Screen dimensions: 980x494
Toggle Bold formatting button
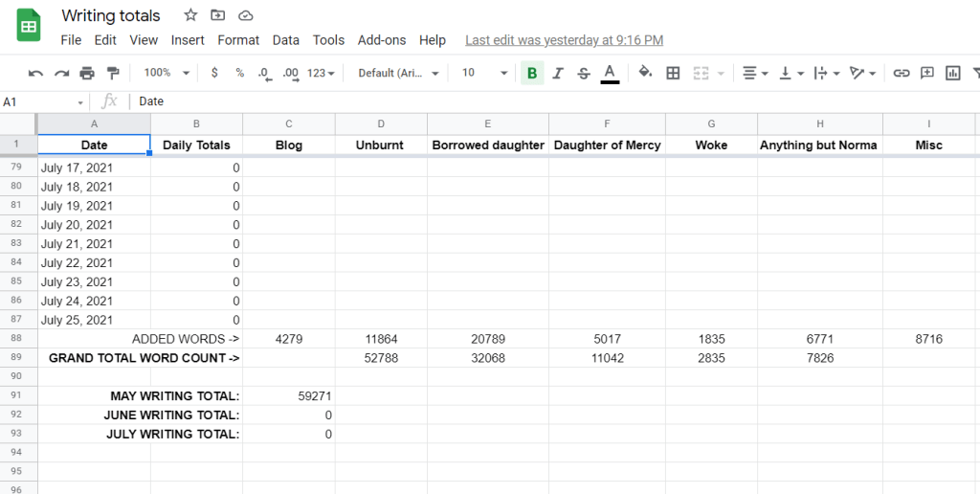[x=532, y=73]
